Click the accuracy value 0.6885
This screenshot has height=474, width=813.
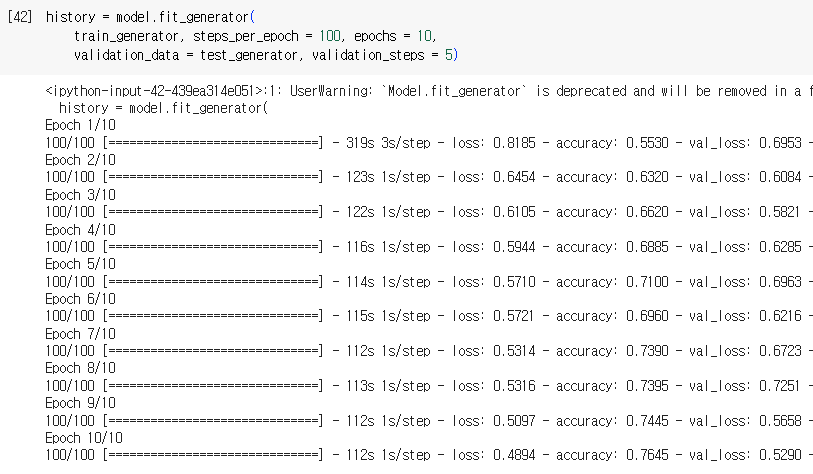pyautogui.click(x=647, y=247)
